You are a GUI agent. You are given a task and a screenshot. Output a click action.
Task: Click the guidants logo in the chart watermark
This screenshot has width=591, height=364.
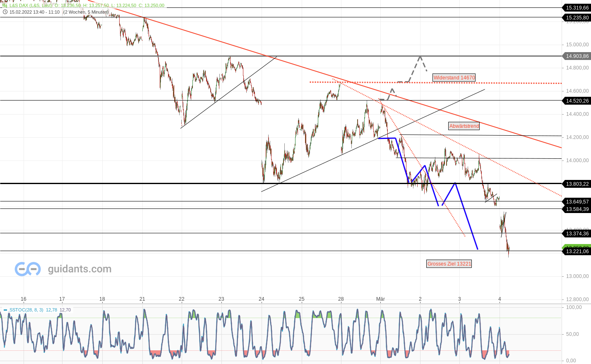coord(27,269)
